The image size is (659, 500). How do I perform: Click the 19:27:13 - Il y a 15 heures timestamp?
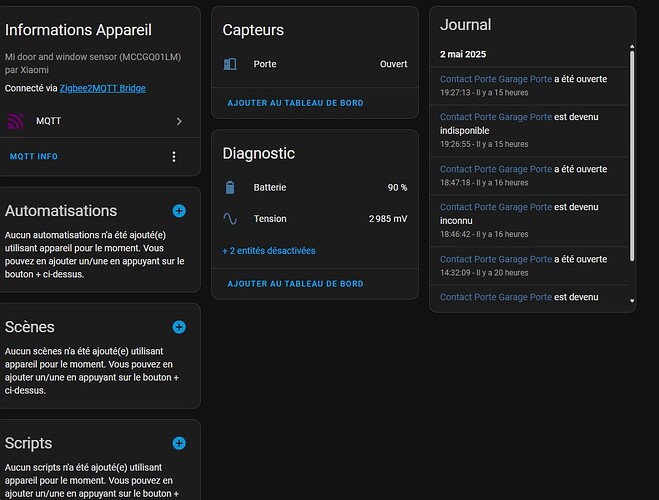tap(484, 92)
